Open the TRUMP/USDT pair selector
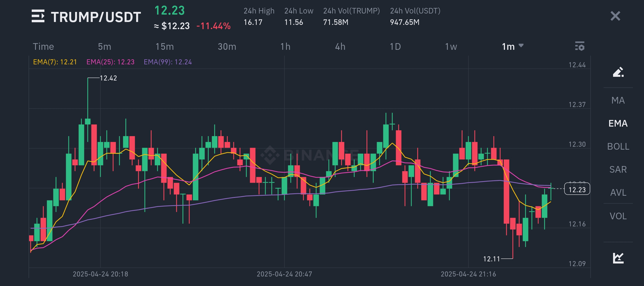Screen dimensions: 644x286 tap(96, 17)
